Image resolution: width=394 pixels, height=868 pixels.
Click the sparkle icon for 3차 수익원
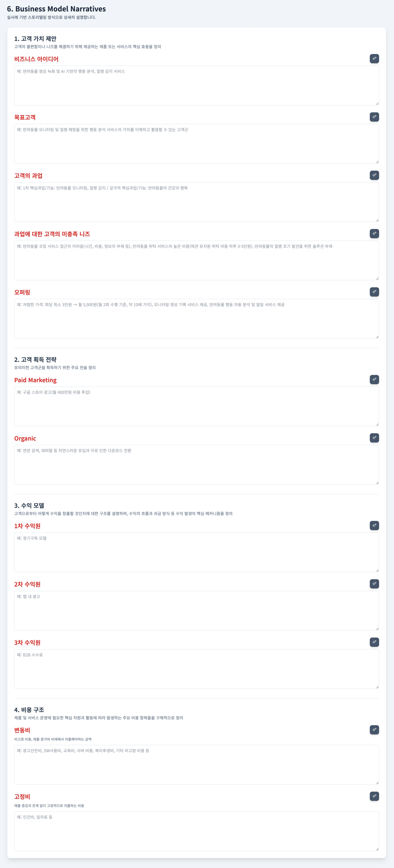[374, 642]
